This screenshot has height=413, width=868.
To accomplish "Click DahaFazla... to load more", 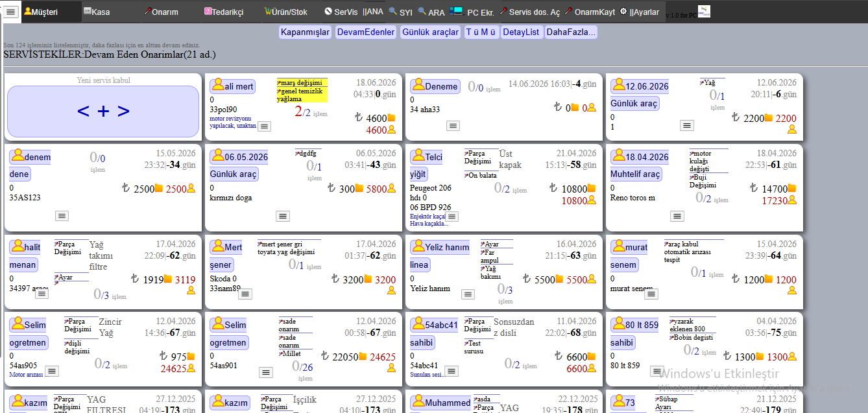I will (x=571, y=32).
